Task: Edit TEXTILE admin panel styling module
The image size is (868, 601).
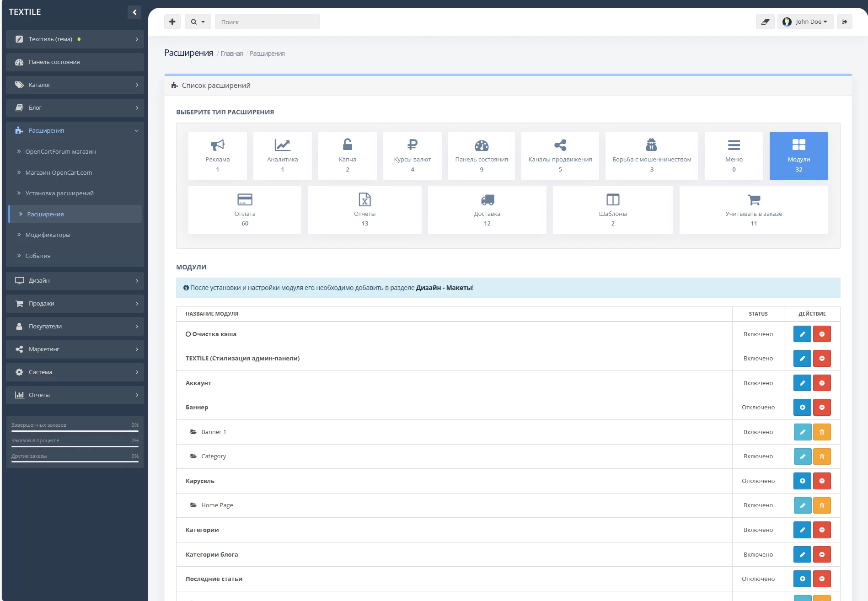Action: click(802, 359)
